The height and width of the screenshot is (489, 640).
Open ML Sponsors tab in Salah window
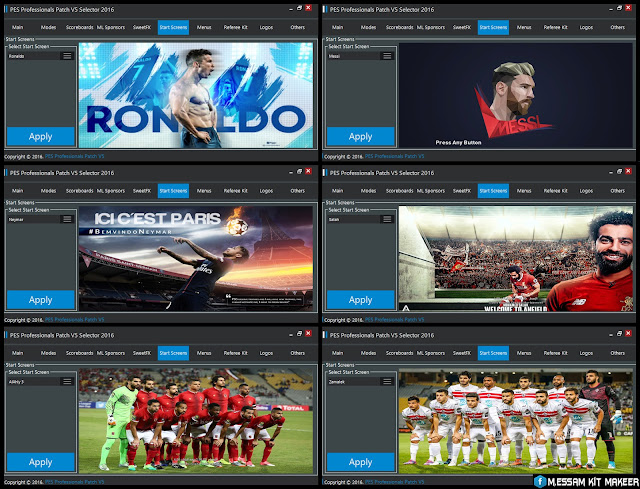coord(431,191)
